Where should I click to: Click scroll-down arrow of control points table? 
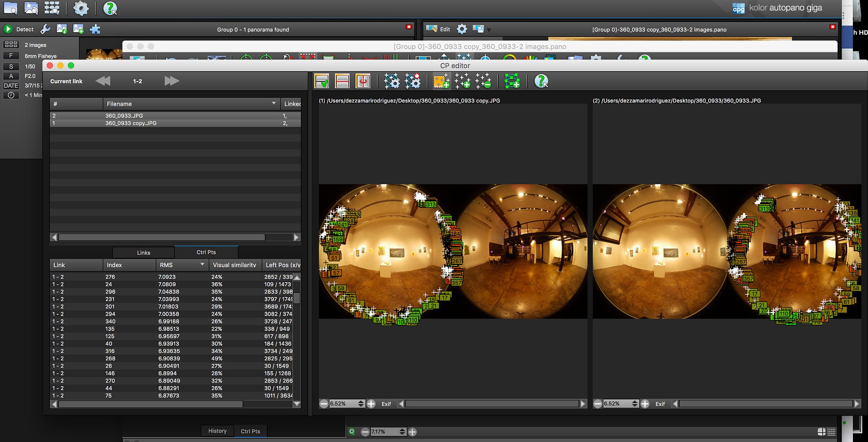[297, 404]
